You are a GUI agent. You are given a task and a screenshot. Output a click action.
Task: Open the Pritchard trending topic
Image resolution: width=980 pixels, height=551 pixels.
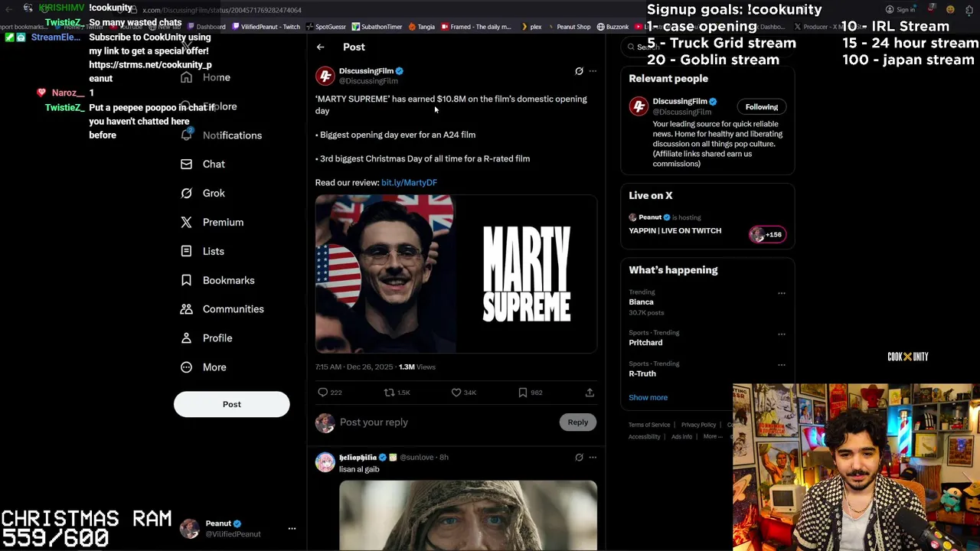coord(645,343)
